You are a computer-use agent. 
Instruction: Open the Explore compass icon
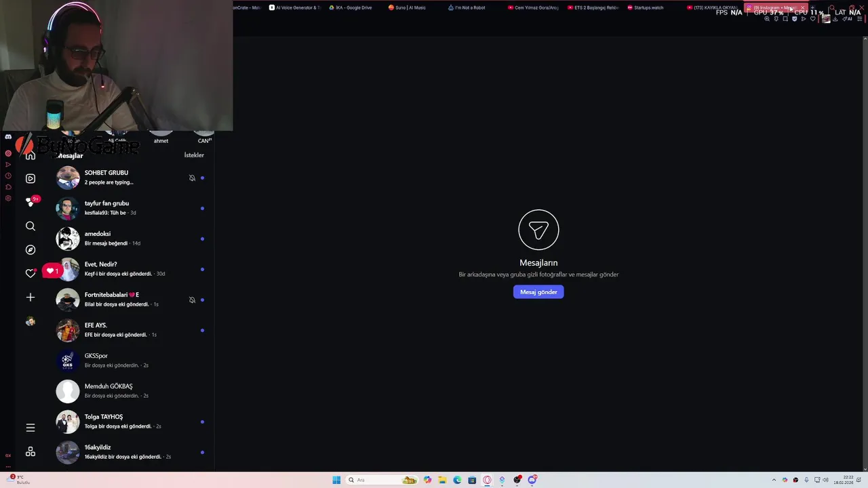pos(31,249)
